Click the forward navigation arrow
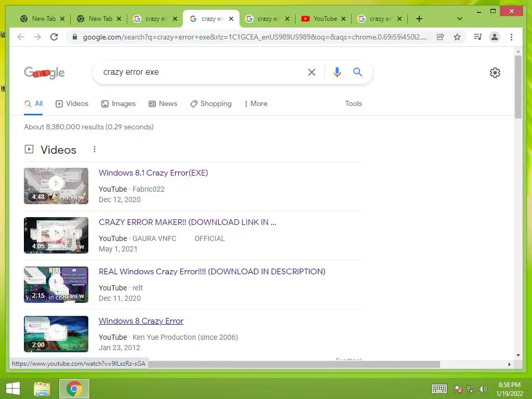Image resolution: width=532 pixels, height=399 pixels. point(37,37)
